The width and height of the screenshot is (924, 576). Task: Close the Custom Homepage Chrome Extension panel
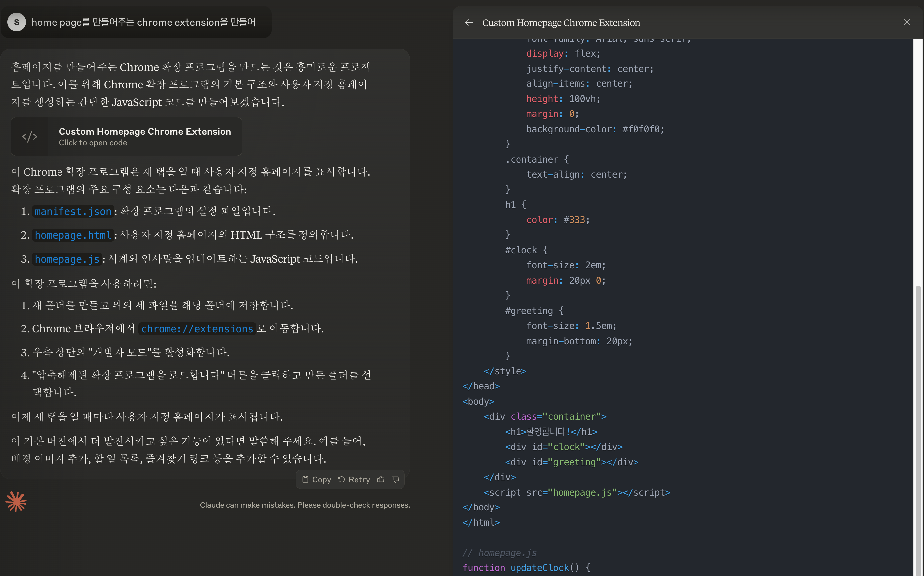click(x=907, y=23)
